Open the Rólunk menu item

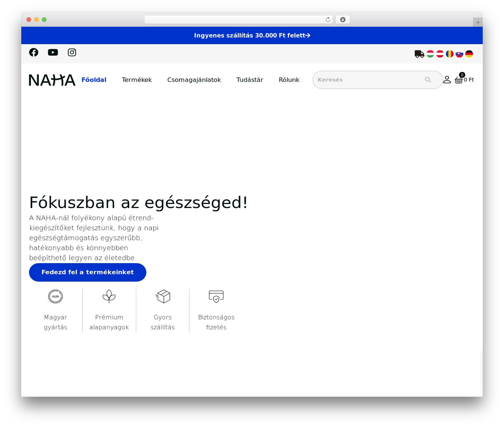pos(289,80)
